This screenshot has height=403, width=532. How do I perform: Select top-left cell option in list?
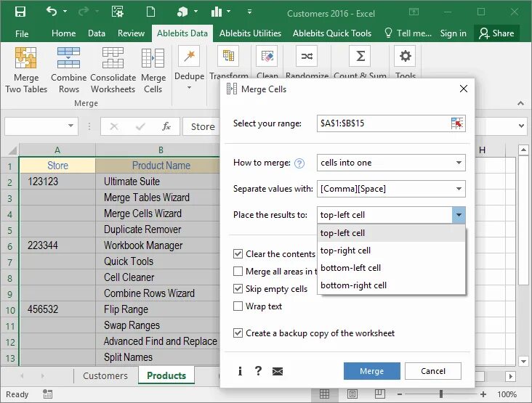tap(392, 233)
